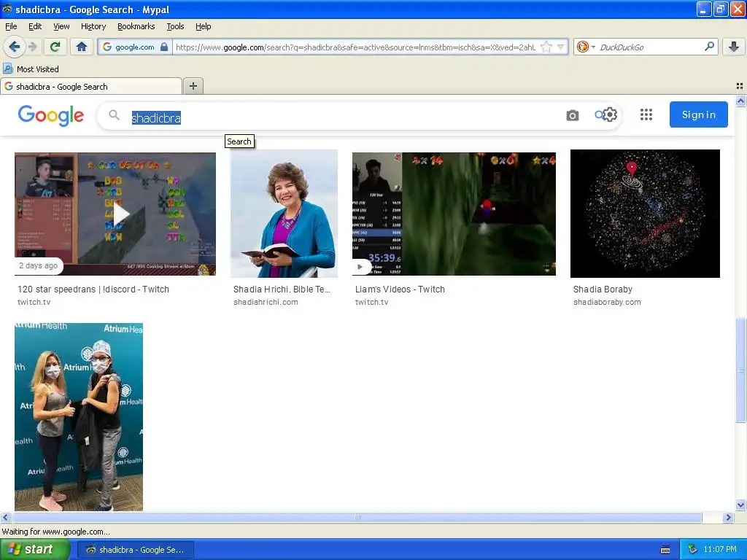747x560 pixels.
Task: Open the Google apps grid
Action: pyautogui.click(x=646, y=114)
